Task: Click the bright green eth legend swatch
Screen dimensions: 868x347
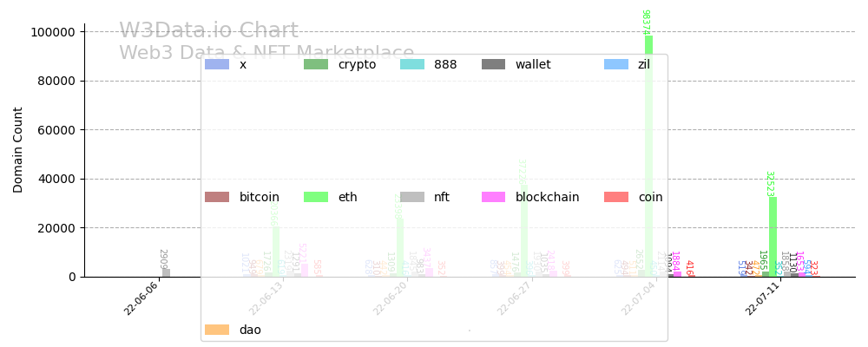Action: (316, 197)
